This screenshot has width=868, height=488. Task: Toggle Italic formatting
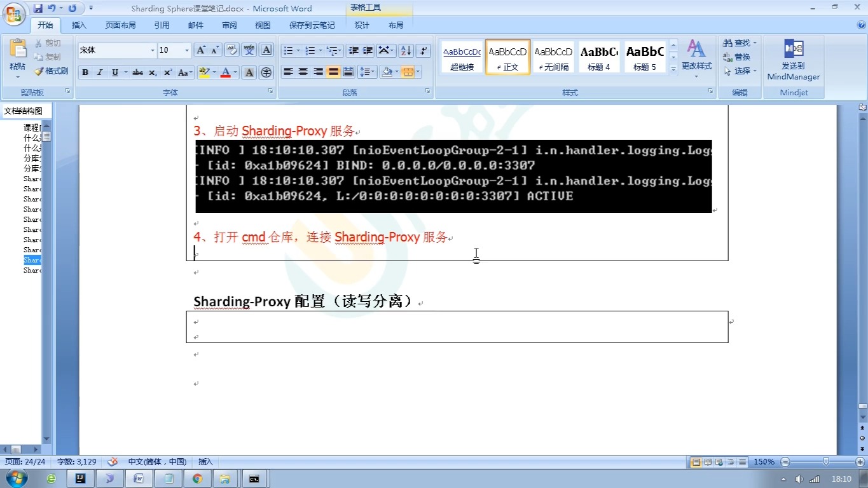coord(99,72)
